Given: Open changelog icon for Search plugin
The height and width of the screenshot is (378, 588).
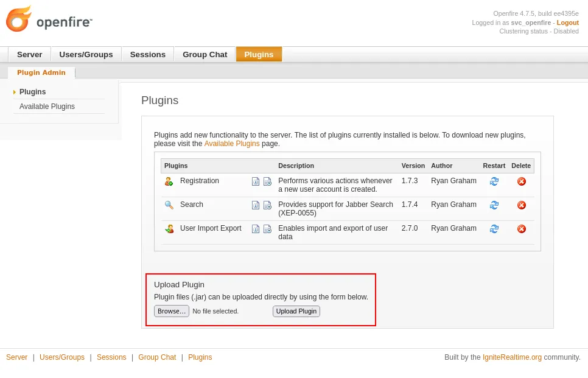Looking at the screenshot, I should 267,205.
